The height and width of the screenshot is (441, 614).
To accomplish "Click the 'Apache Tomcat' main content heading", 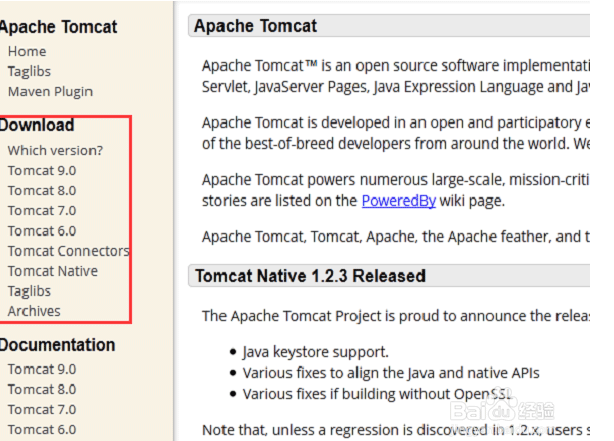I will tap(255, 26).
